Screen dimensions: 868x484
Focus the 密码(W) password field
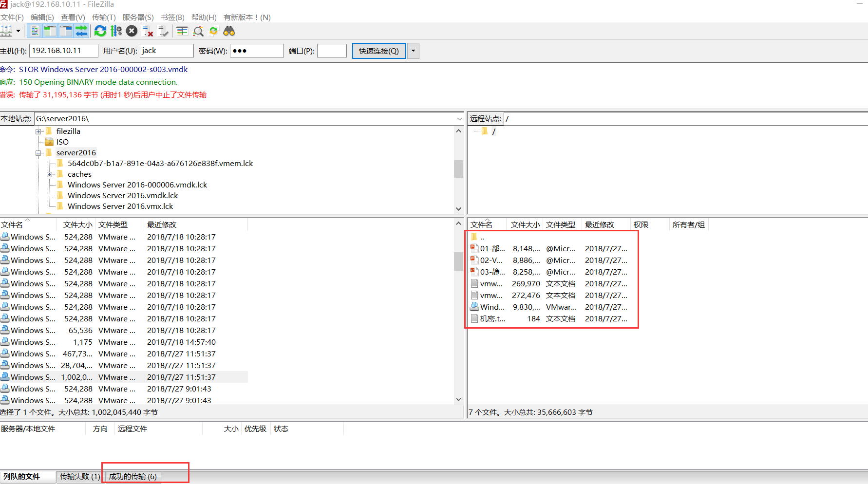(257, 51)
